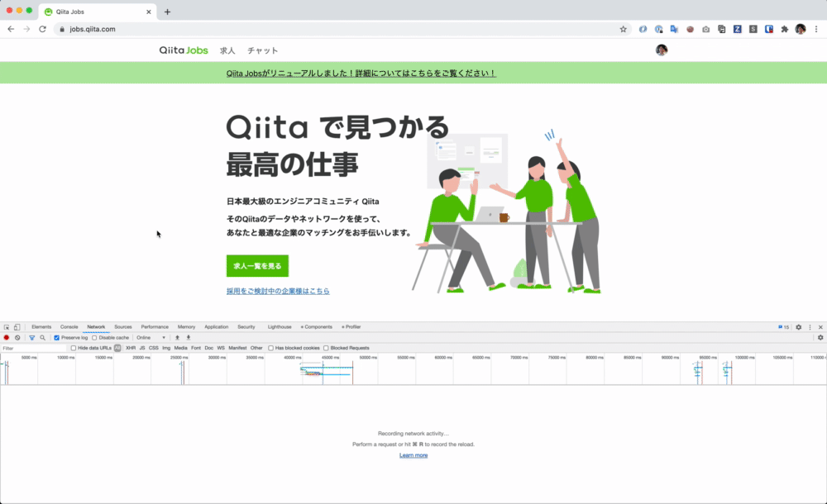Viewport: 827px width, 504px height.
Task: Clear the network log
Action: (x=17, y=337)
